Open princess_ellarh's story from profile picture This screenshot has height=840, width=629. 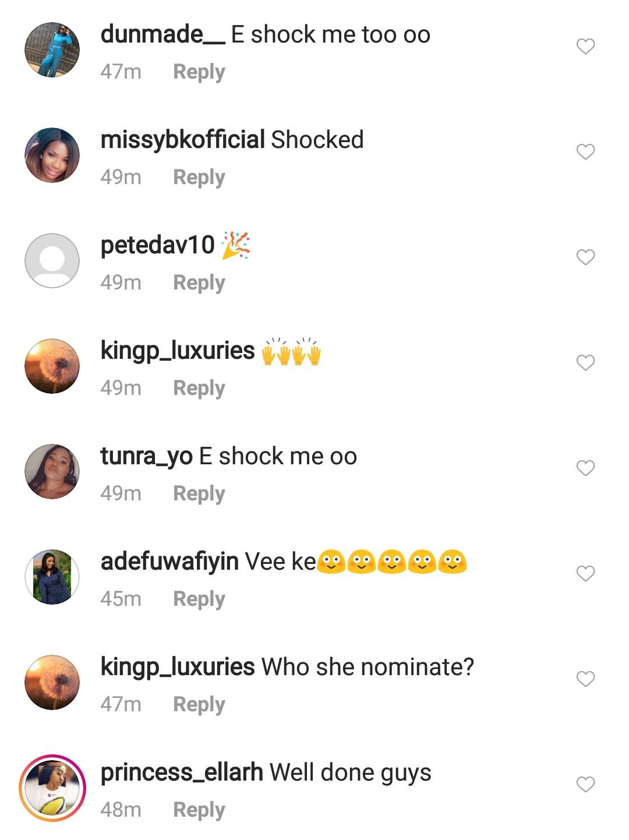[52, 788]
